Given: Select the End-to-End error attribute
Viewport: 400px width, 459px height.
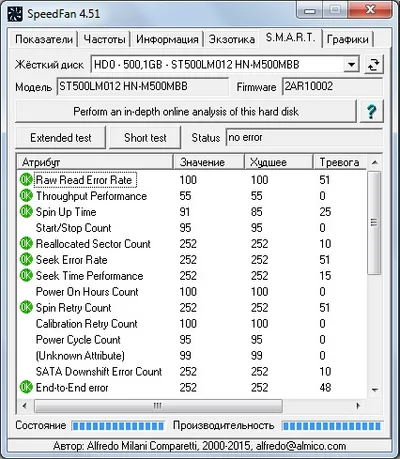Looking at the screenshot, I should (x=72, y=388).
